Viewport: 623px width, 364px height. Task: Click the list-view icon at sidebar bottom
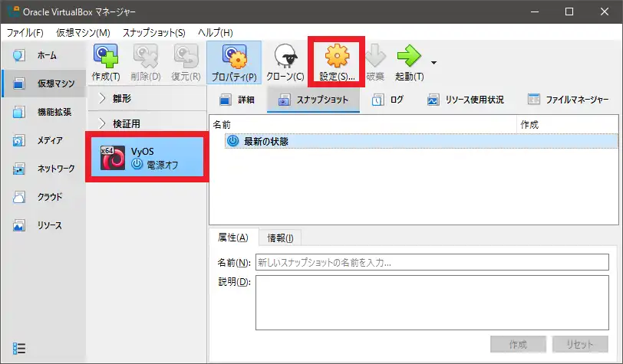(18, 349)
